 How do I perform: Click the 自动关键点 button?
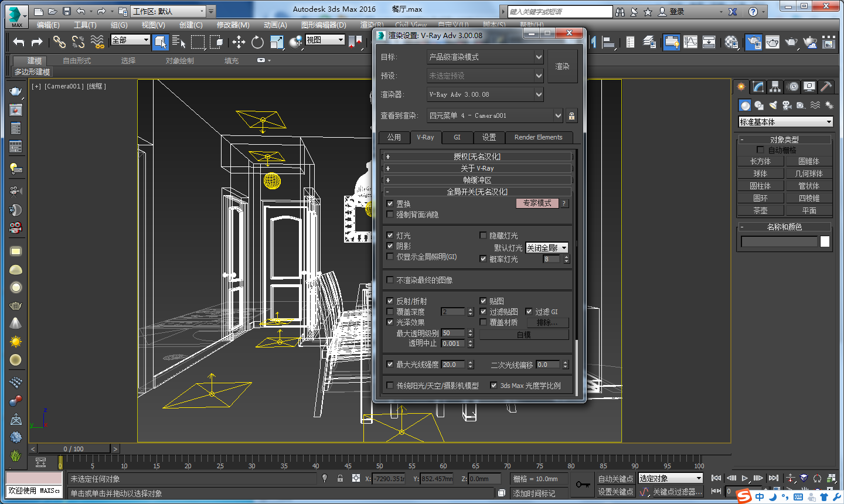point(615,479)
